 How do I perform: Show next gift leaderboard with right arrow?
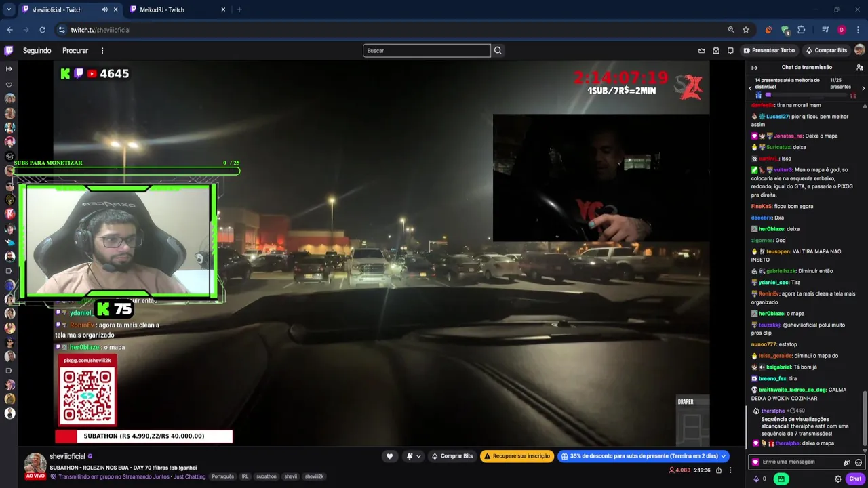pos(863,88)
